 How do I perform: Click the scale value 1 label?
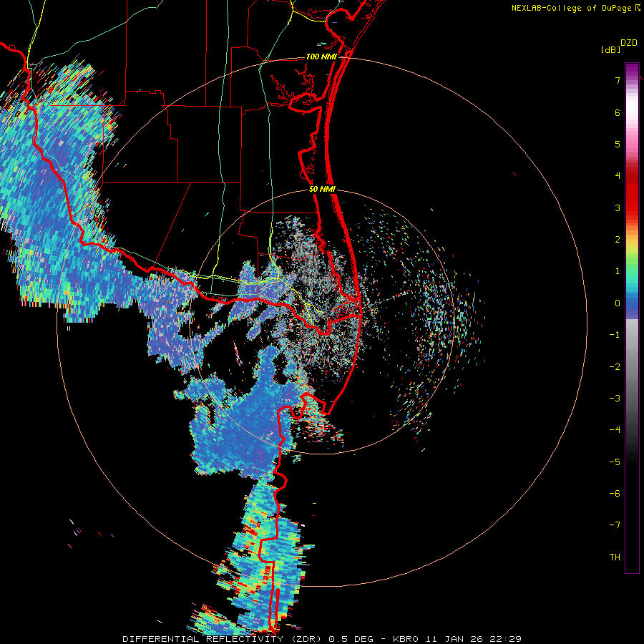pos(618,271)
